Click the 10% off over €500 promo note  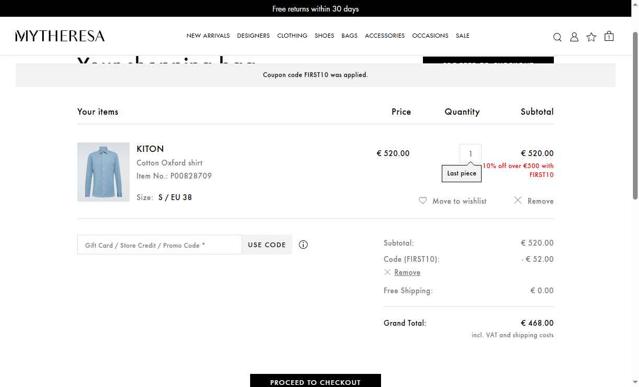(x=518, y=170)
